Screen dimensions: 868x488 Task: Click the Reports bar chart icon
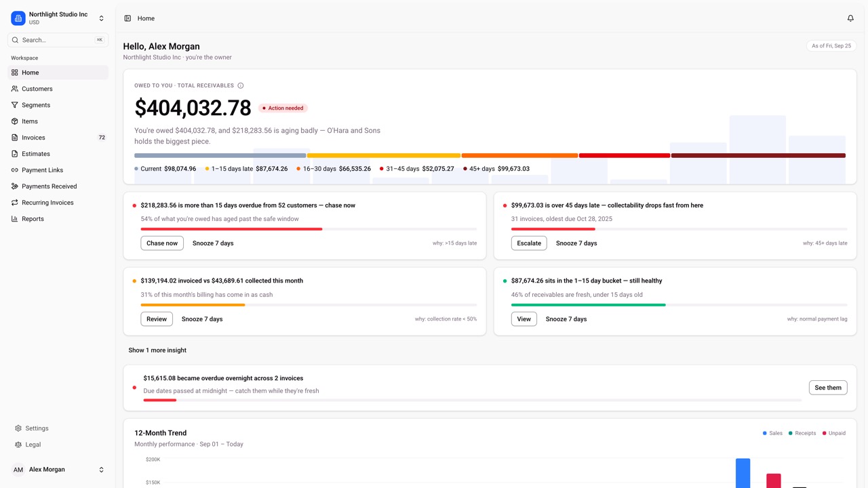click(15, 219)
